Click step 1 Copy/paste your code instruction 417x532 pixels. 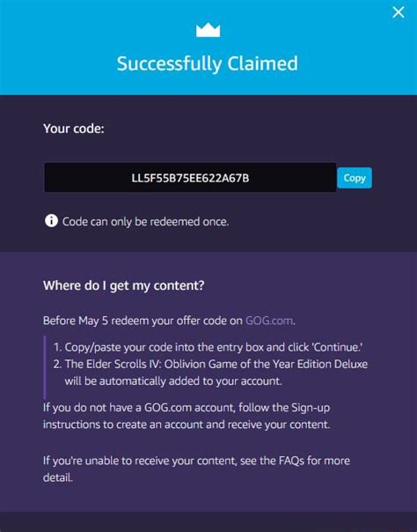coord(208,347)
